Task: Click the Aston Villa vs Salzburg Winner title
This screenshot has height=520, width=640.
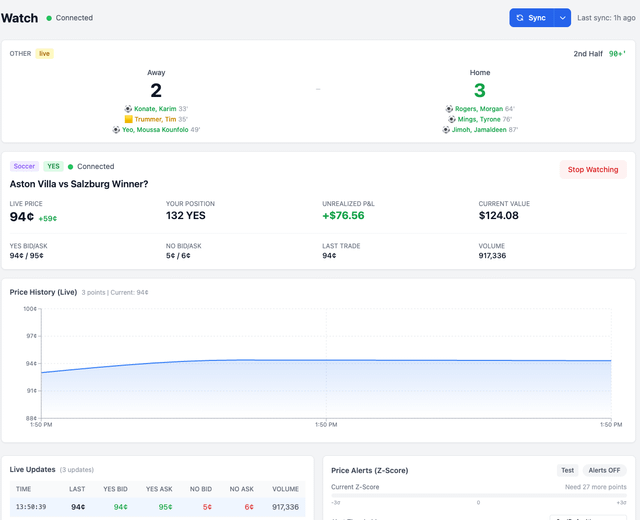Action: (x=79, y=184)
